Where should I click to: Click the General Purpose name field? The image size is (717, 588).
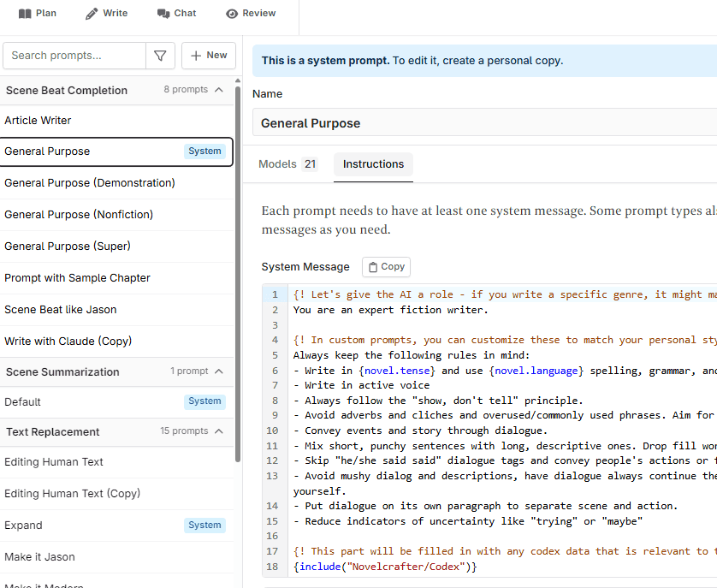coord(485,123)
